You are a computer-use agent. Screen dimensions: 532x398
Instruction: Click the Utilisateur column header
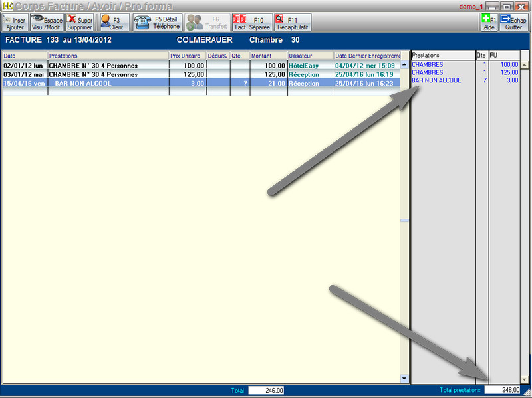coord(311,56)
